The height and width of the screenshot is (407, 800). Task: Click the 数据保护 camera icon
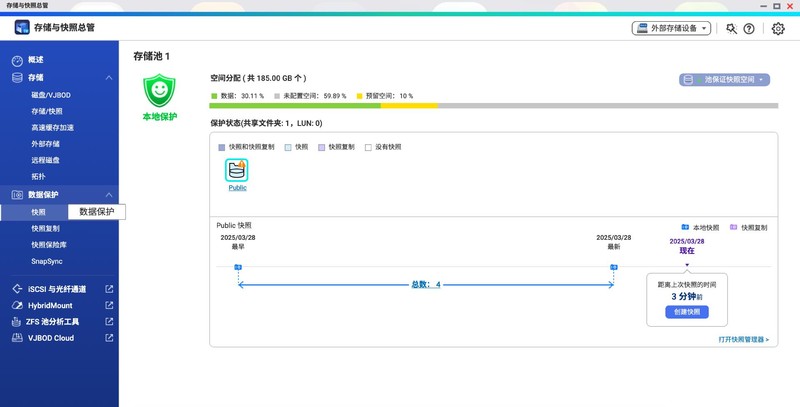coord(17,195)
